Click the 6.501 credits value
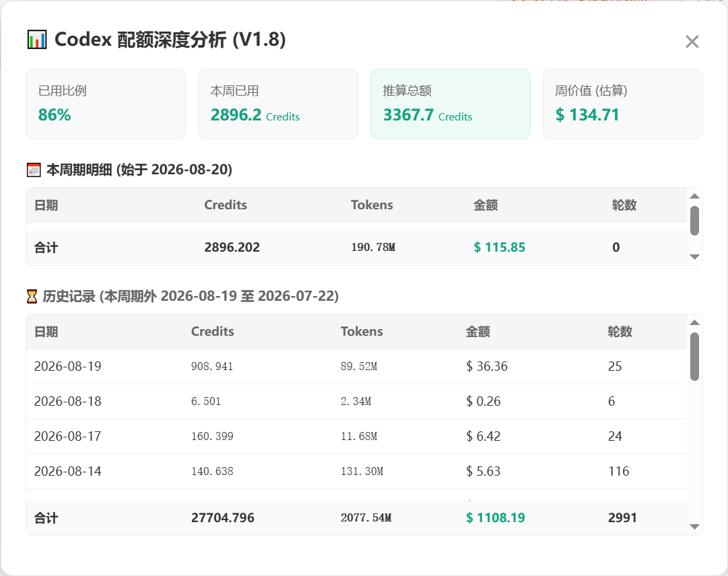Viewport: 728px width, 576px height. point(206,401)
